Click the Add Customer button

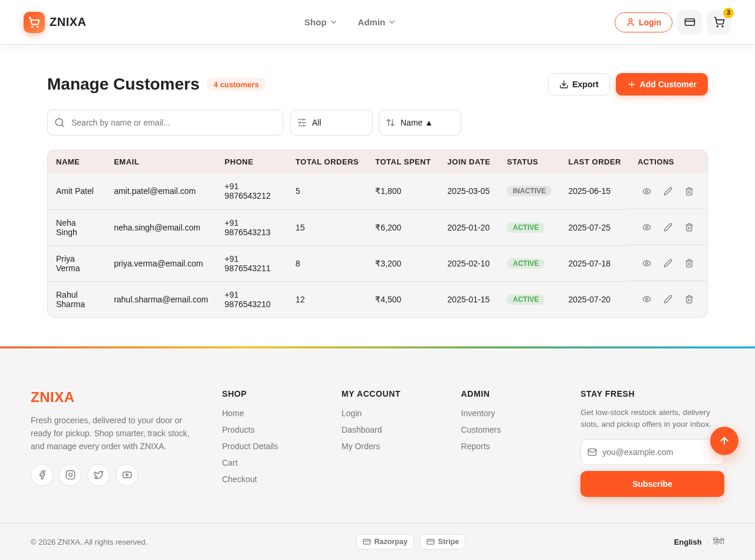662,84
